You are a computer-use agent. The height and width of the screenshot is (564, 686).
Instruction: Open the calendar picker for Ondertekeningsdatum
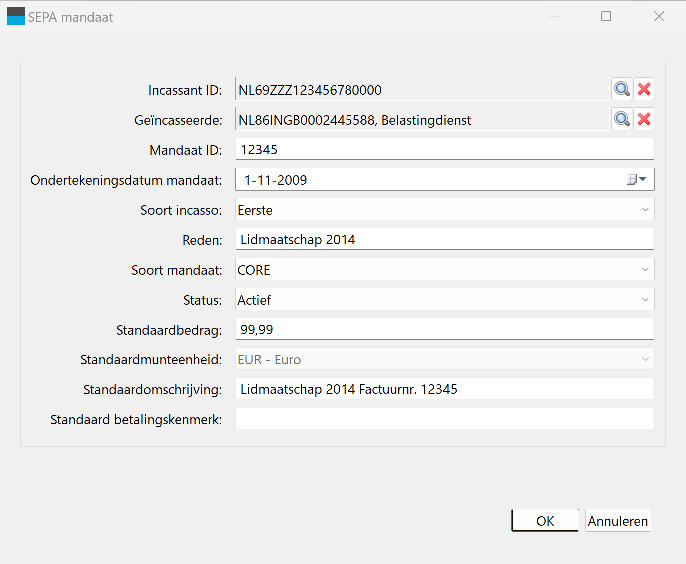[x=637, y=179]
